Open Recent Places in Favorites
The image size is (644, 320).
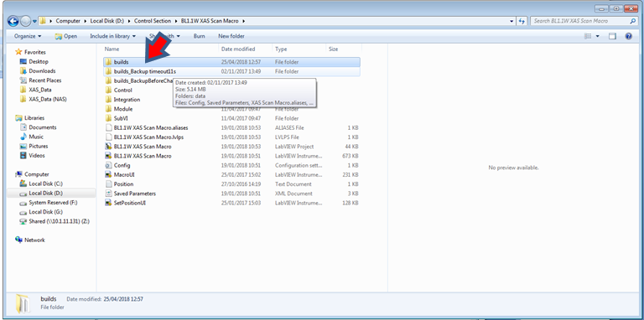point(44,80)
